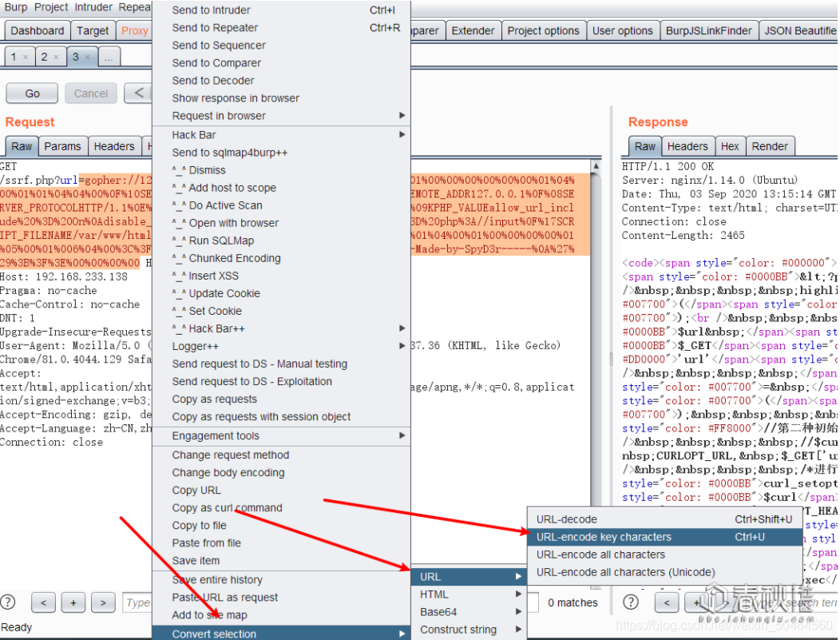Show response in browser
The height and width of the screenshot is (640, 840).
coord(281,98)
